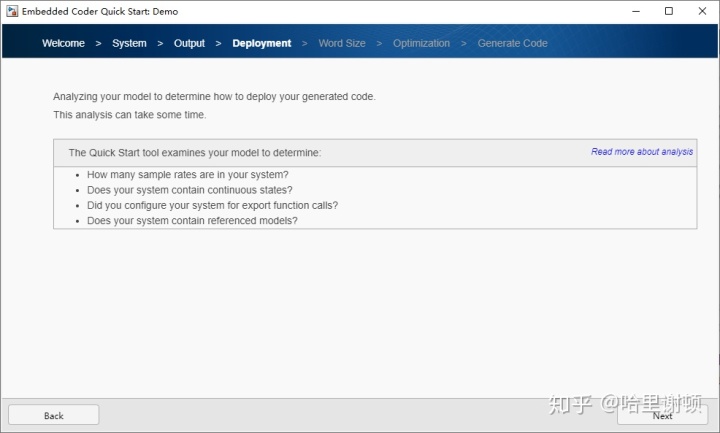Go to the System step
This screenshot has width=720, height=433.
[x=129, y=43]
